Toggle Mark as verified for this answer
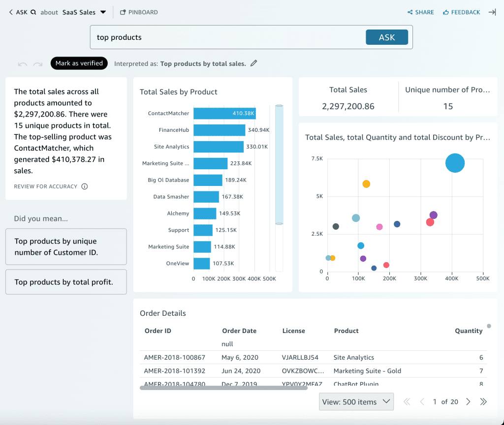The image size is (504, 425). coord(79,63)
